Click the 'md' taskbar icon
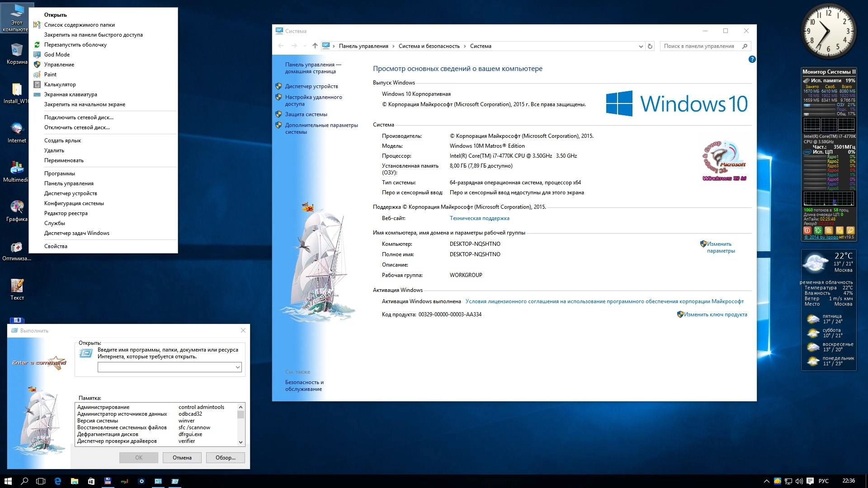 click(124, 481)
